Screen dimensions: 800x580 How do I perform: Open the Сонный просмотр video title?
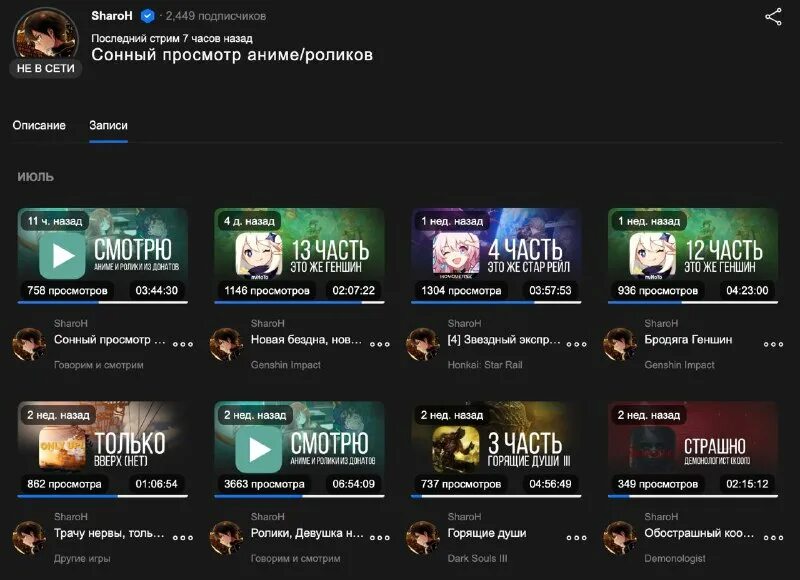tap(110, 340)
